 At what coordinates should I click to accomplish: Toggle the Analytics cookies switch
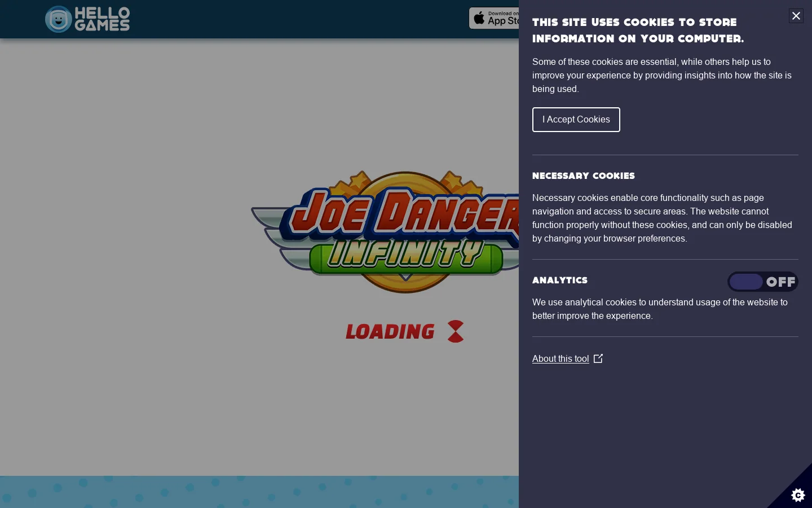[x=762, y=282]
